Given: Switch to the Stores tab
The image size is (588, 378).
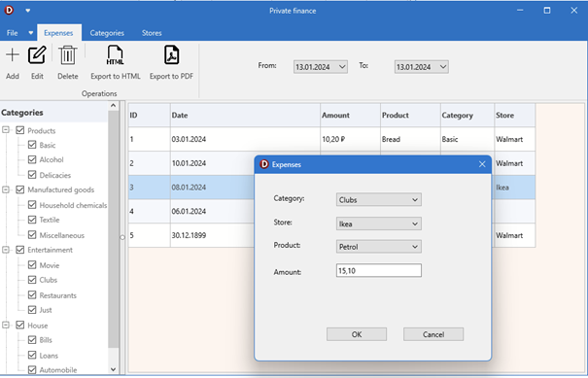Looking at the screenshot, I should [152, 33].
